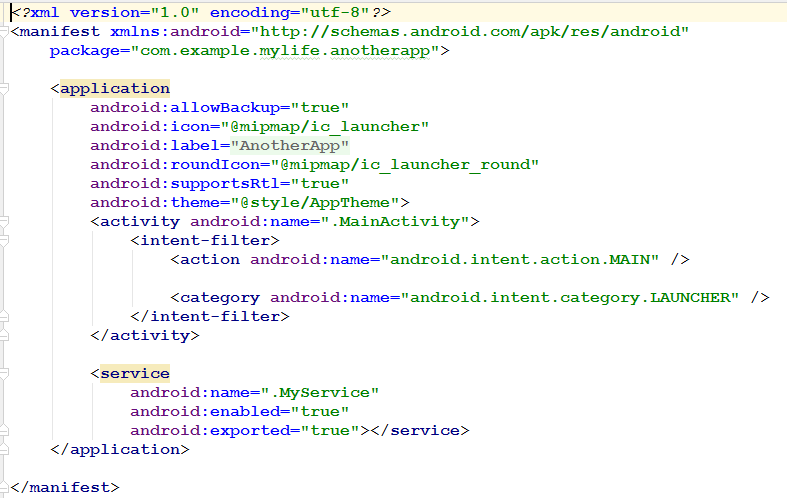Image resolution: width=787 pixels, height=498 pixels.
Task: Click fold marker beside closing </manifest>
Action: [4, 487]
